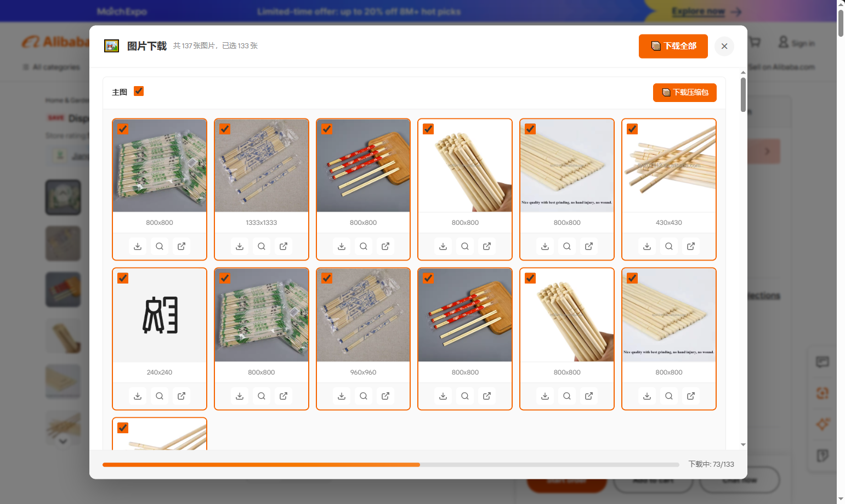845x504 pixels.
Task: Uncheck the 主图 select-all checkbox
Action: 139,91
